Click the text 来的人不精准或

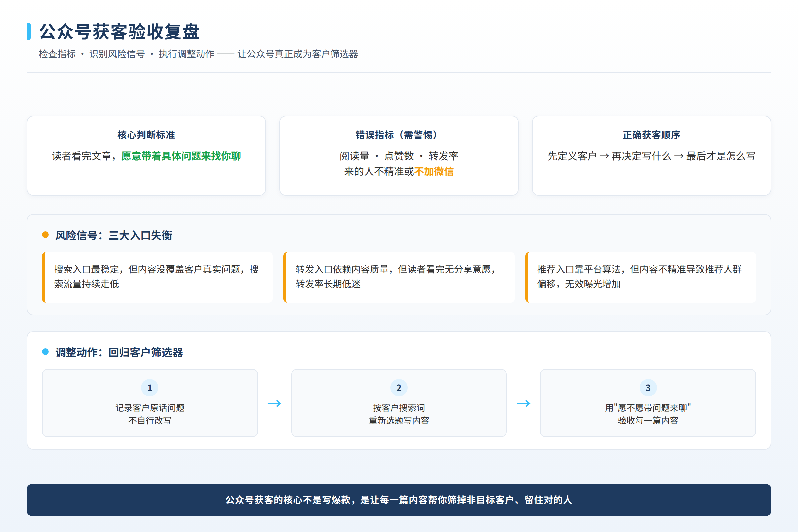coord(379,171)
